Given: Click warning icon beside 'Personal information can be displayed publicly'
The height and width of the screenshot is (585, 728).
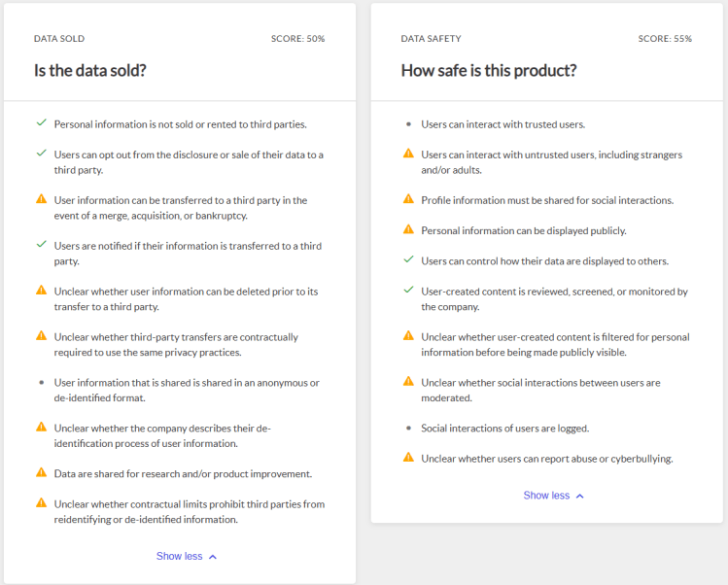Looking at the screenshot, I should (408, 230).
